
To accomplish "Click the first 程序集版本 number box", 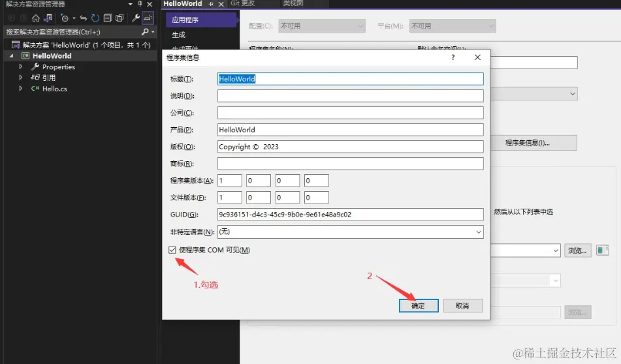I will [x=230, y=181].
